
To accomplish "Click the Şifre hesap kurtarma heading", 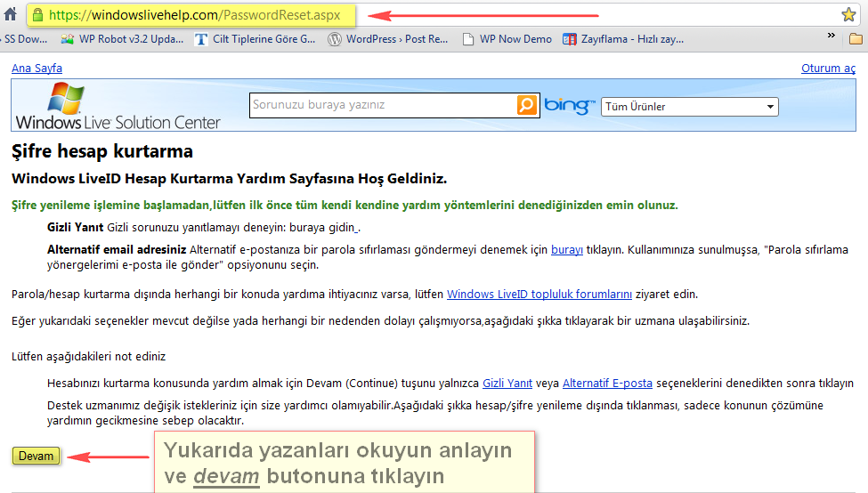I will tap(102, 151).
